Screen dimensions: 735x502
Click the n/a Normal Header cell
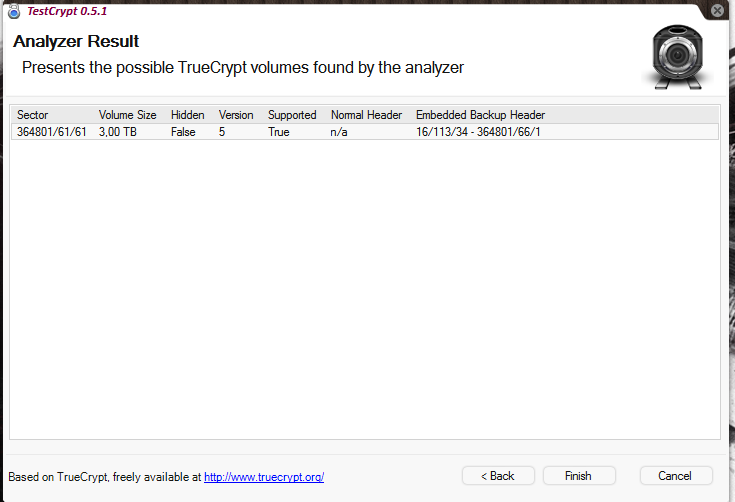pyautogui.click(x=338, y=132)
